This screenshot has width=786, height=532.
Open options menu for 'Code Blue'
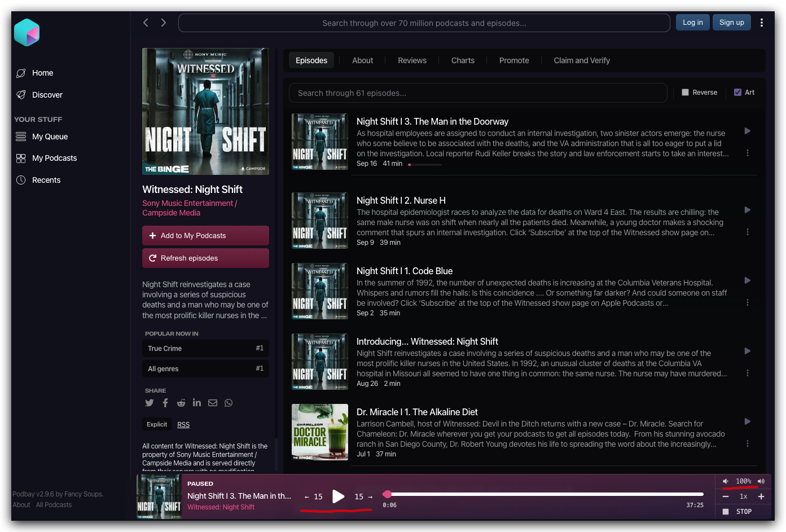pyautogui.click(x=748, y=302)
